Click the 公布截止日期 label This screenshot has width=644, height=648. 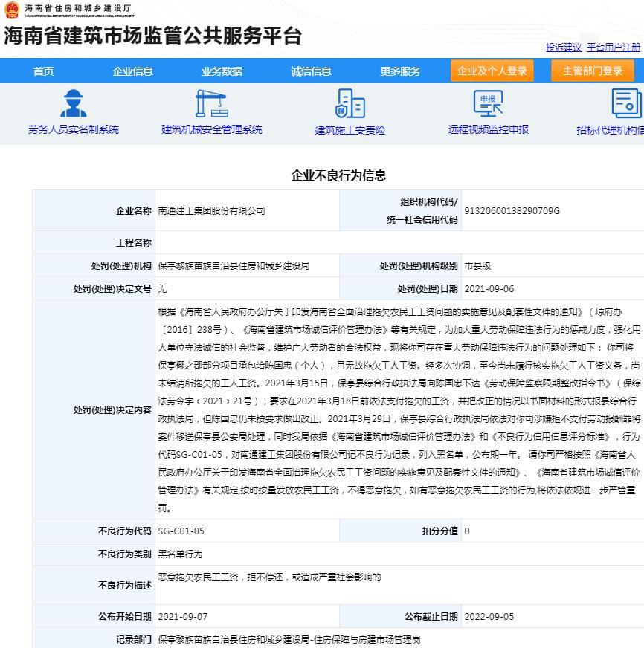tap(431, 617)
